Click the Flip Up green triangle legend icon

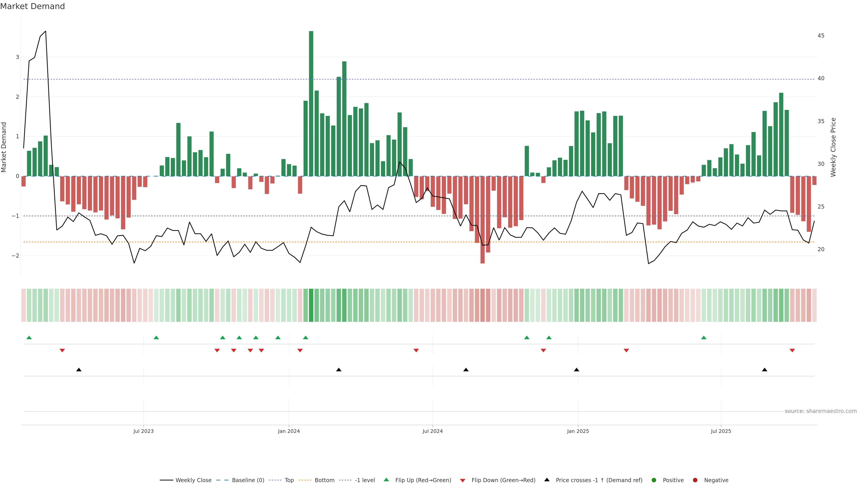coord(386,480)
